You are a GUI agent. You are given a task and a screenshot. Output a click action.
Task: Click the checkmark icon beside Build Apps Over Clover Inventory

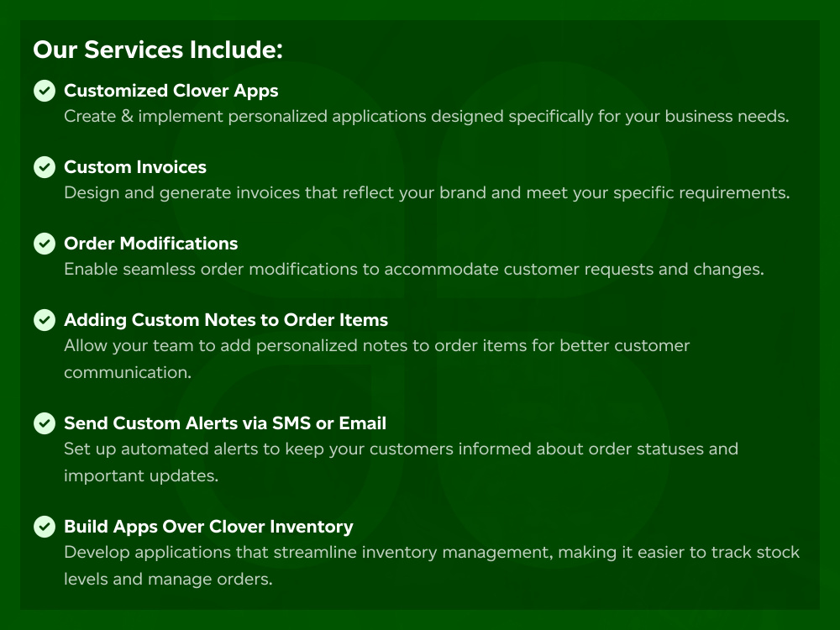(45, 527)
